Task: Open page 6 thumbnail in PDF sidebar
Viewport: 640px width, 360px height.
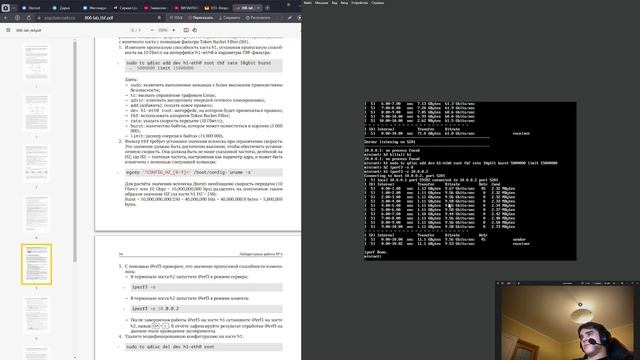Action: click(x=36, y=315)
